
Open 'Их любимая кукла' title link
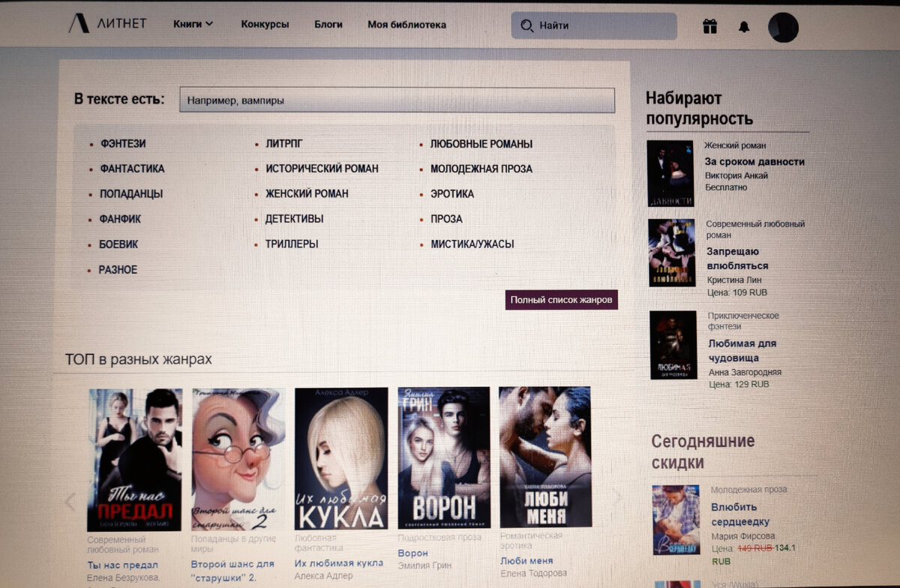pyautogui.click(x=339, y=563)
